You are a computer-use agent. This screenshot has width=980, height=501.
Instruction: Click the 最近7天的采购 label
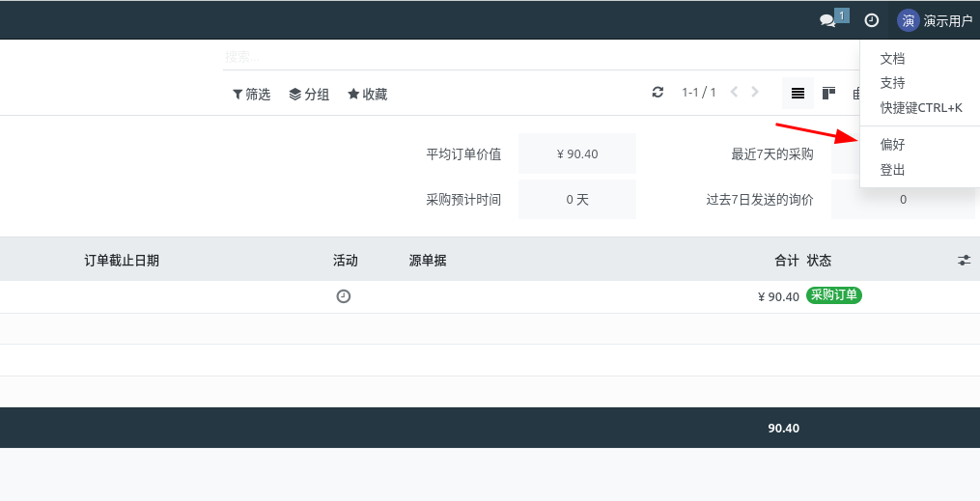772,154
